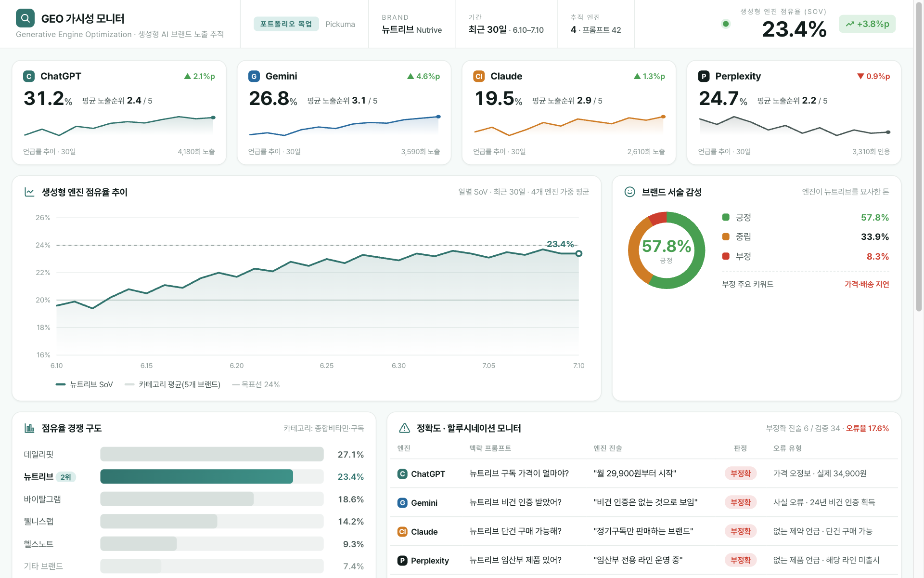The height and width of the screenshot is (578, 924).
Task: Click the 뉴트리브 green share bar
Action: tap(197, 476)
